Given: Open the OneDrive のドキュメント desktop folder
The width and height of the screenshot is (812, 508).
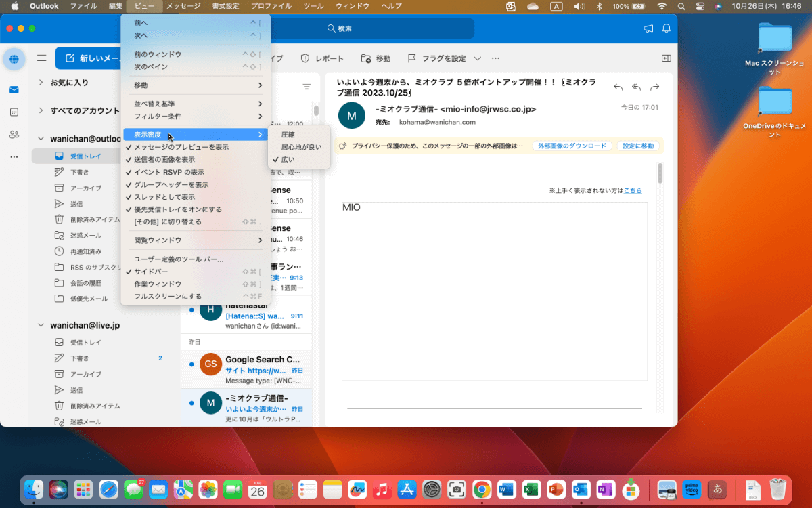Looking at the screenshot, I should pyautogui.click(x=775, y=112).
